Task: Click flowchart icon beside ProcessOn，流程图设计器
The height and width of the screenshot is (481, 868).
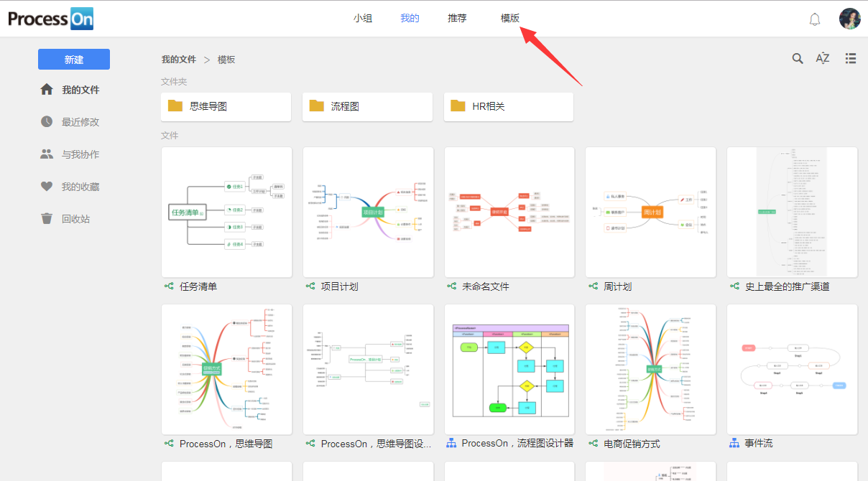Action: pos(452,444)
